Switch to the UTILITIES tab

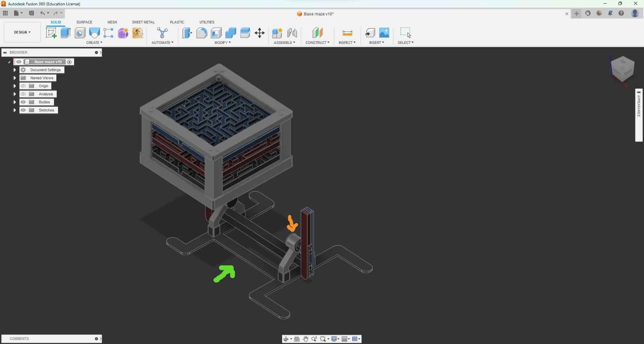(x=207, y=22)
